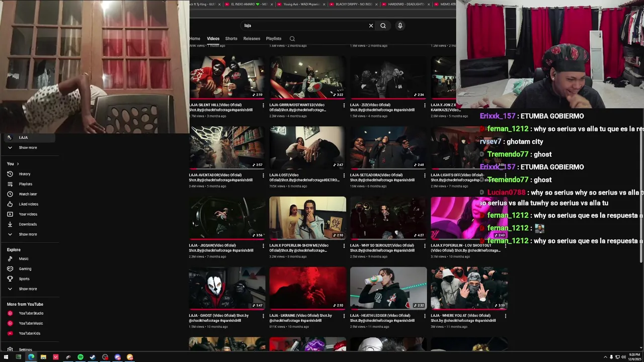This screenshot has height=362, width=644.
Task: Play LAJA - GHOST skull mask thumbnail
Action: [227, 288]
